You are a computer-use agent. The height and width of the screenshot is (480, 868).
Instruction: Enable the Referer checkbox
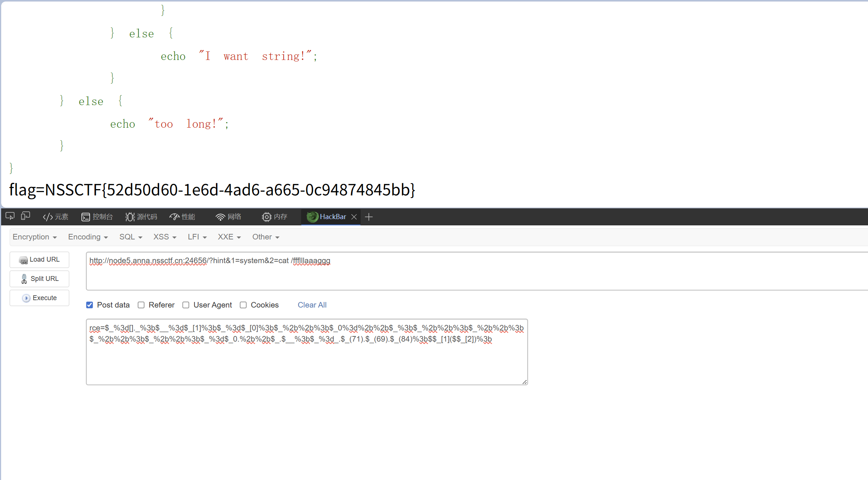141,305
